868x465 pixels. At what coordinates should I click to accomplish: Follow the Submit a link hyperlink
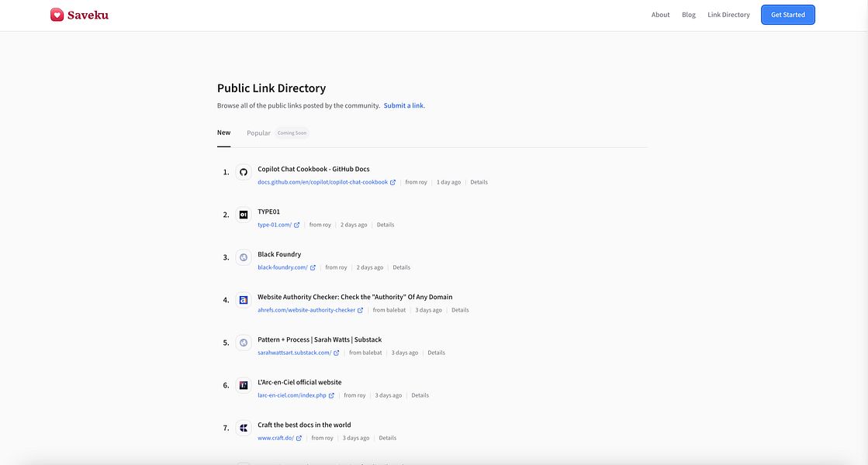coord(404,105)
